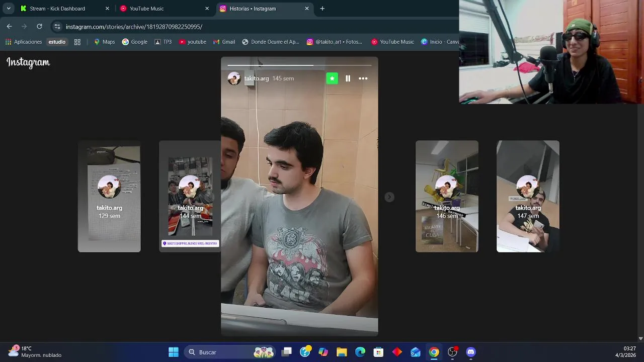644x362 pixels.
Task: Open the weather widget showing 18°C
Action: click(35, 351)
